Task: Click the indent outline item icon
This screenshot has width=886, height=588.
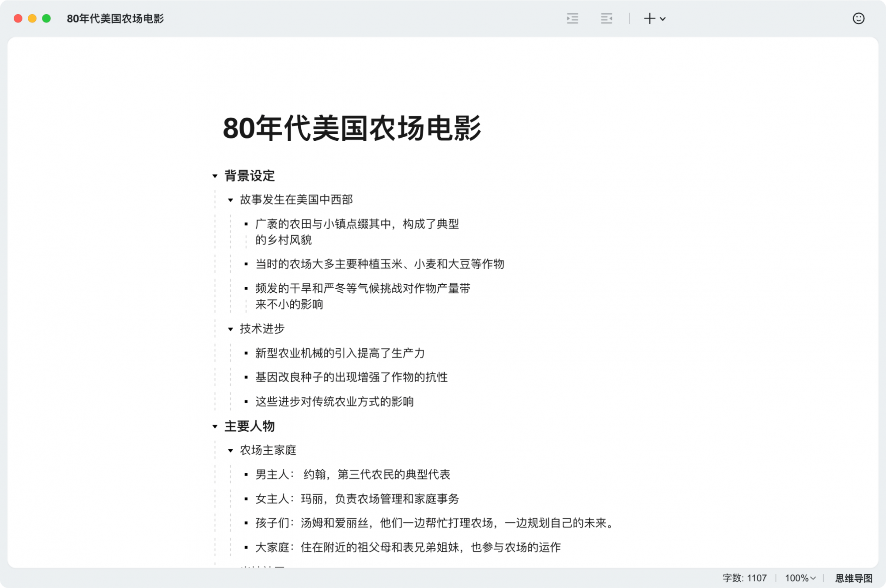Action: [572, 19]
